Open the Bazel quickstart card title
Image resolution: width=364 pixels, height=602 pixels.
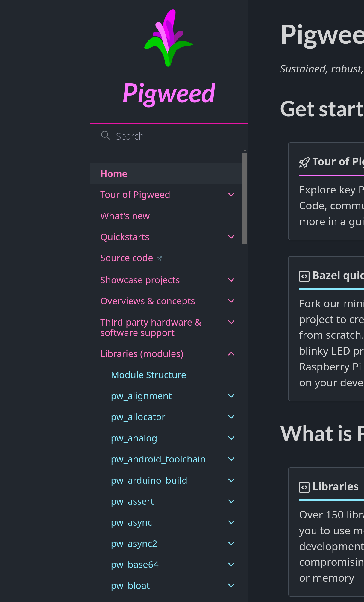(338, 276)
